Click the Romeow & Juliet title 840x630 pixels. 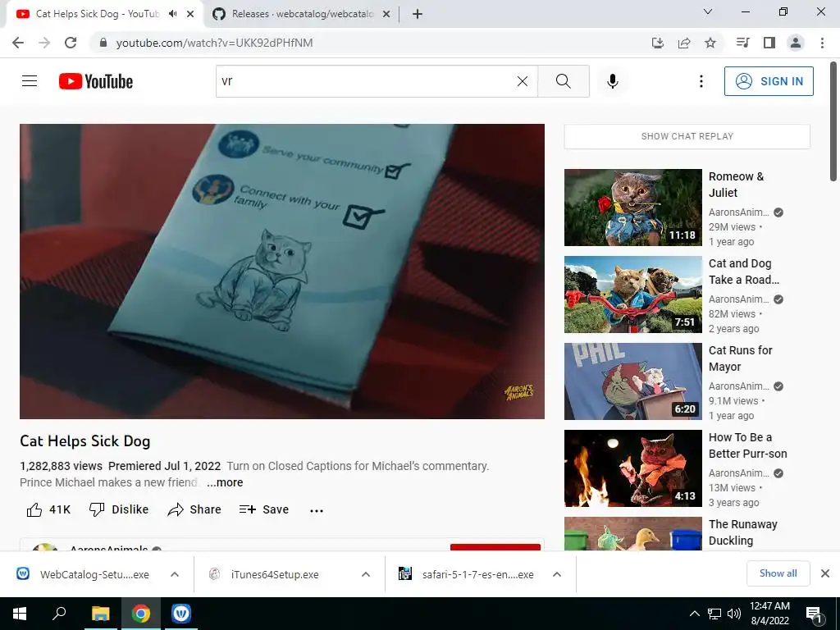(x=736, y=185)
